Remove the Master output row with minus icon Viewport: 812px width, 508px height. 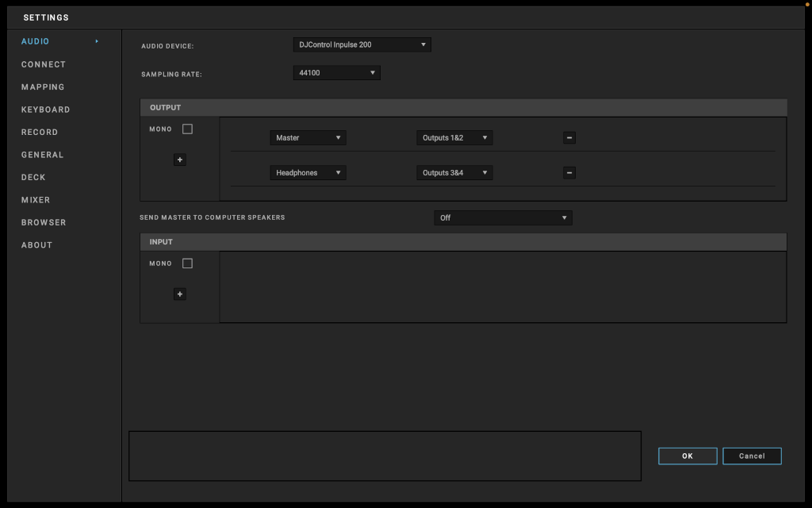(x=569, y=137)
